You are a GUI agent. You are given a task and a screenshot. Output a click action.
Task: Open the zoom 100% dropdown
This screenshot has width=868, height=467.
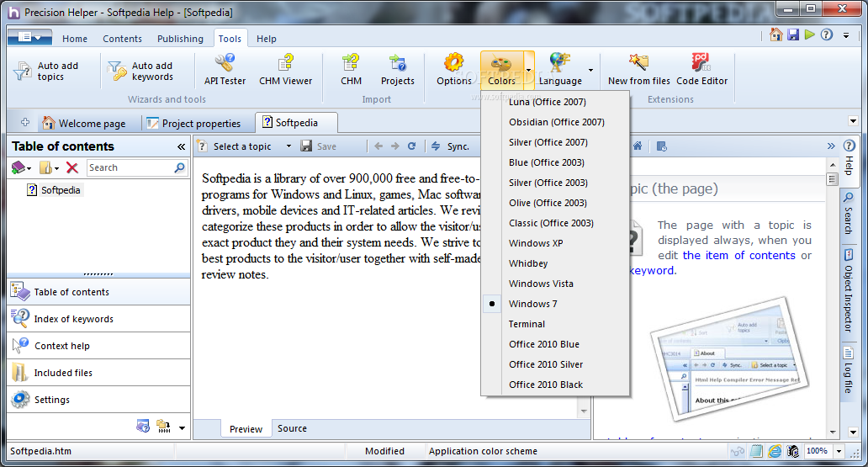click(839, 452)
